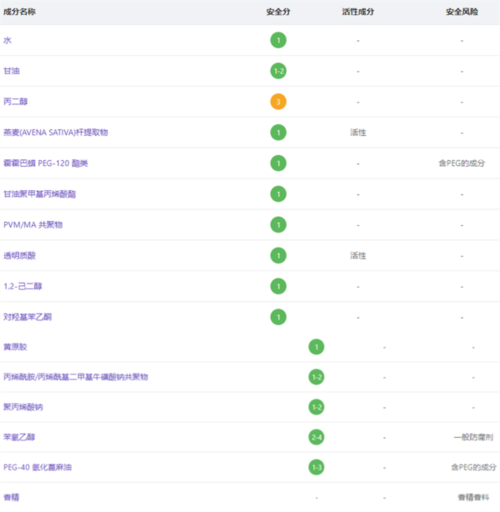The image size is (500, 512).
Task: Click the orange score 3 badge for 丙二醇
Action: click(x=278, y=102)
